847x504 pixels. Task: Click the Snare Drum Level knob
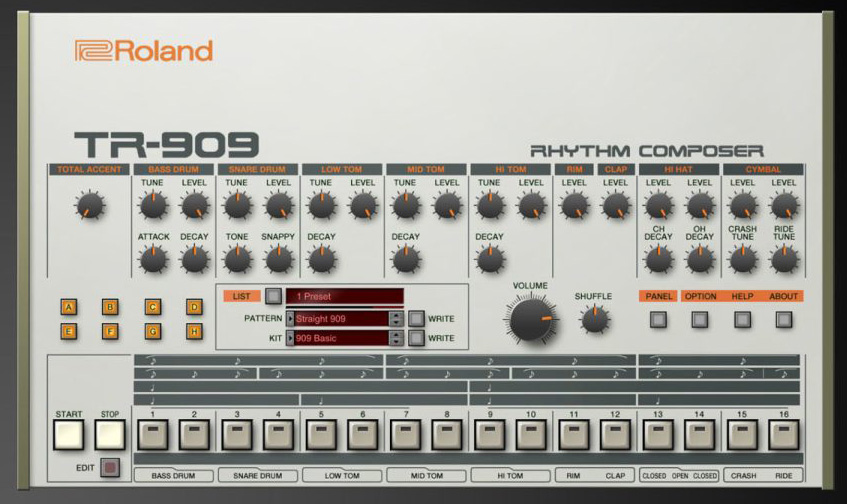pyautogui.click(x=279, y=206)
